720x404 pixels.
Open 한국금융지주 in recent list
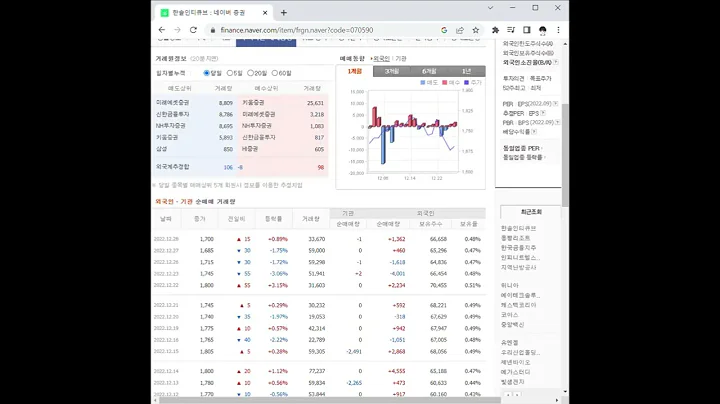pyautogui.click(x=518, y=248)
